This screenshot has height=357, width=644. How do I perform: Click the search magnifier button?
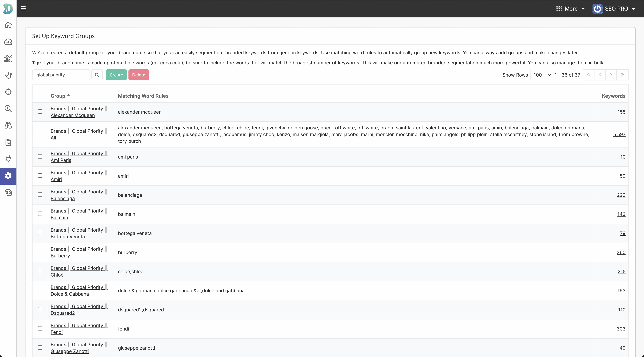(x=97, y=75)
